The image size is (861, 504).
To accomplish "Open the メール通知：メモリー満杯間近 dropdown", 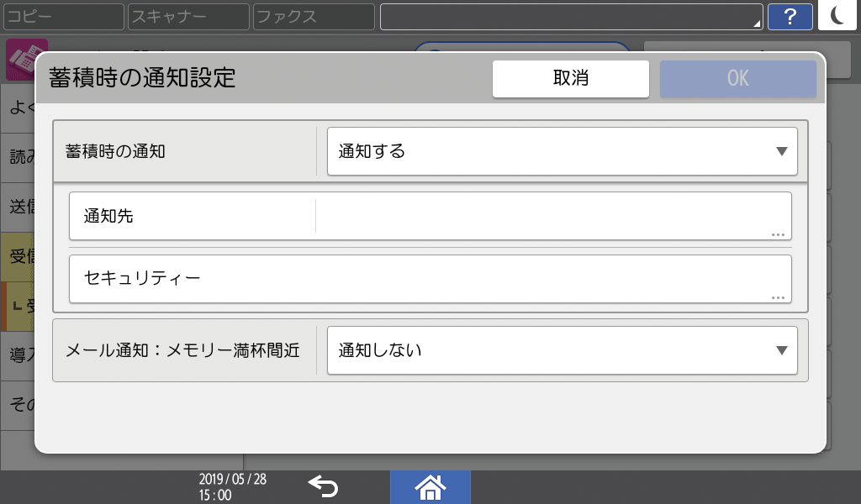I will coord(562,351).
